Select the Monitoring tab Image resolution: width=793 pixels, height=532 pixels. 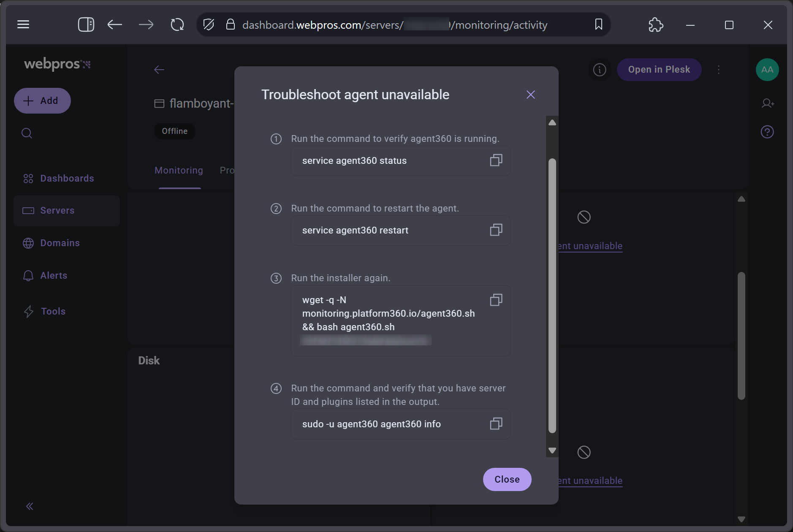pos(179,170)
